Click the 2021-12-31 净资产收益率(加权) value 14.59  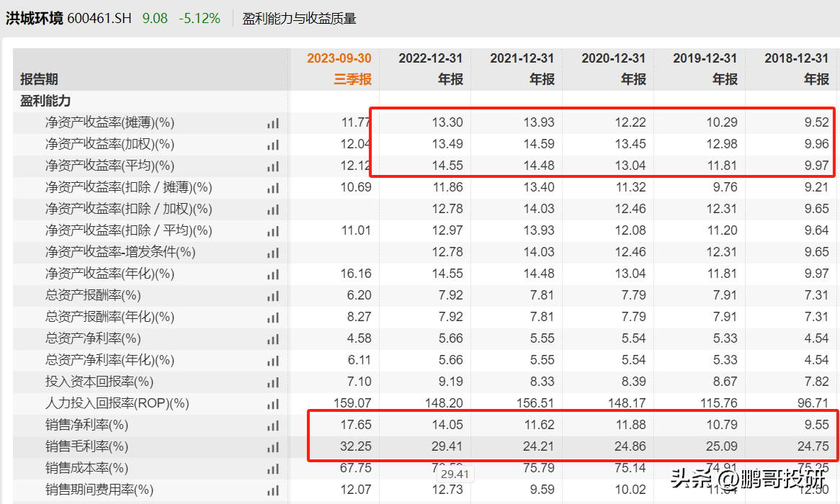point(539,144)
